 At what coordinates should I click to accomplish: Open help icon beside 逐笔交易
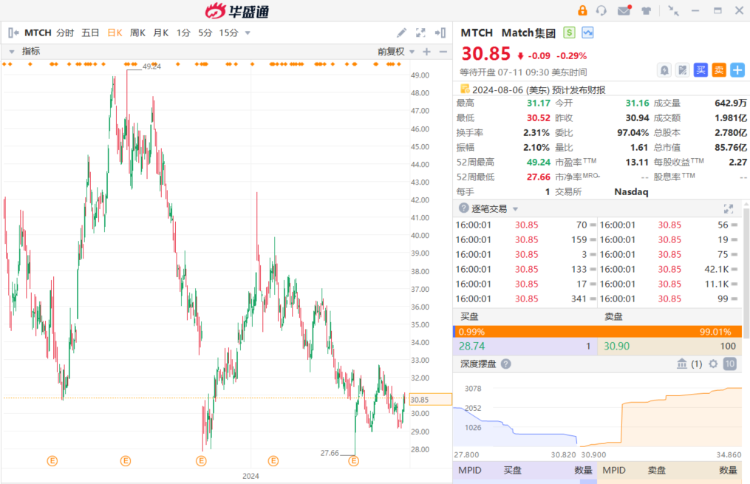pyautogui.click(x=463, y=208)
